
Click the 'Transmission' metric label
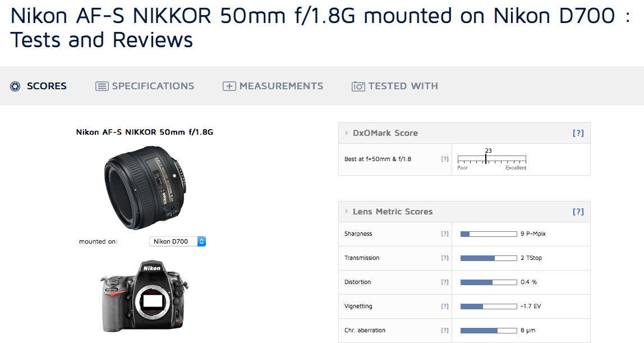point(362,258)
